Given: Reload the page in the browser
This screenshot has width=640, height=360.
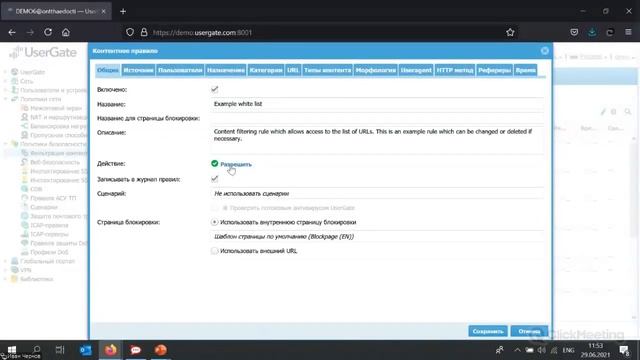Looking at the screenshot, I should pos(48,32).
